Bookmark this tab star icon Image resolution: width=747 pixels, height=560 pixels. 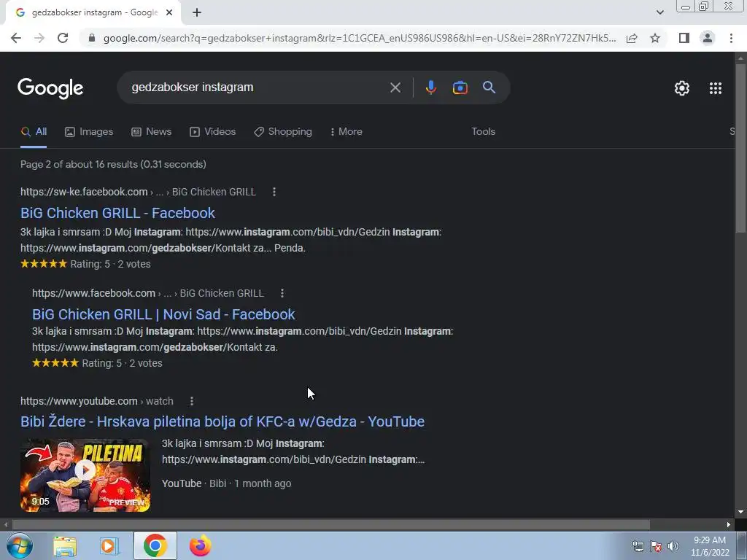[x=655, y=38]
